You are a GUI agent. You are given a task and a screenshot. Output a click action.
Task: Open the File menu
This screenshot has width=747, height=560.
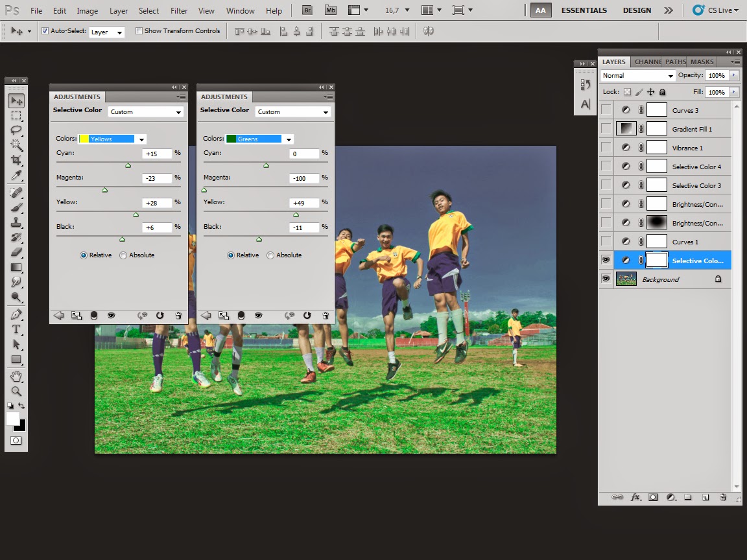(x=36, y=10)
